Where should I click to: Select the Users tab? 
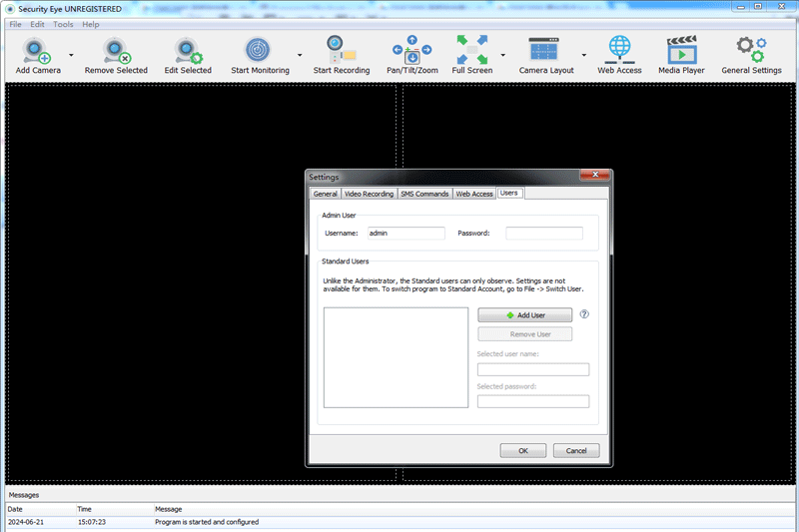click(x=509, y=193)
